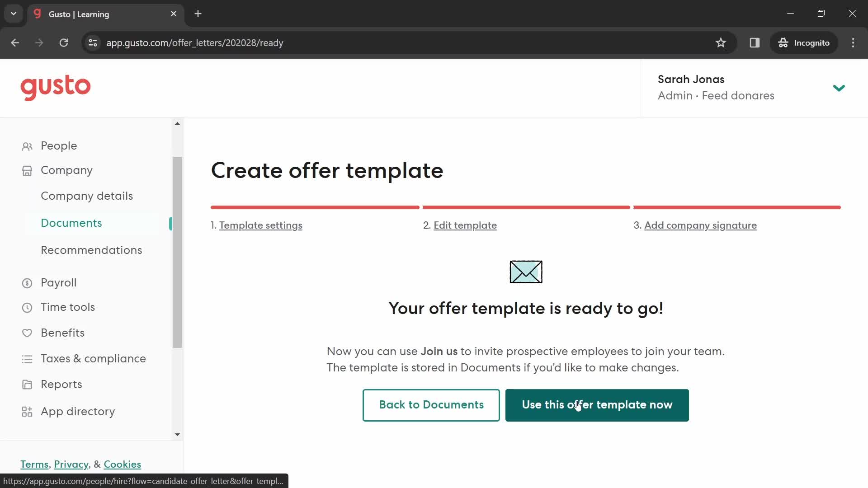
Task: Click Use this offer template now
Action: [597, 404]
